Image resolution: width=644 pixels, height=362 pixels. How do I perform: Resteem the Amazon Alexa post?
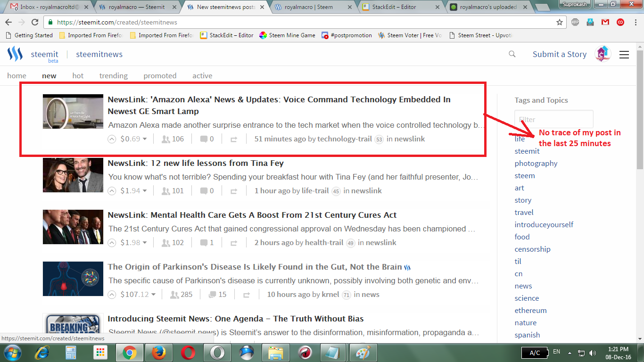click(x=233, y=139)
